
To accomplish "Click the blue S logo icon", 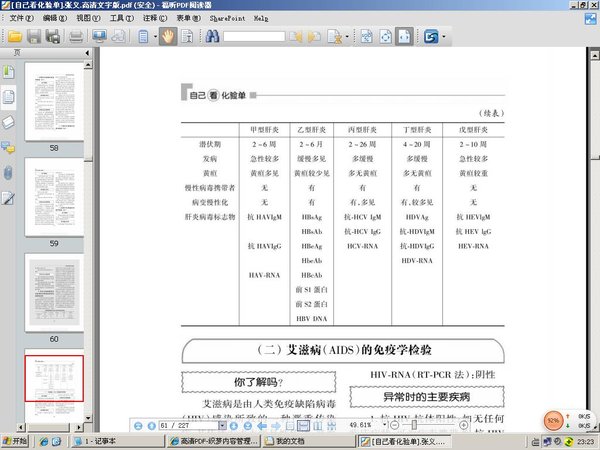I will (x=431, y=37).
